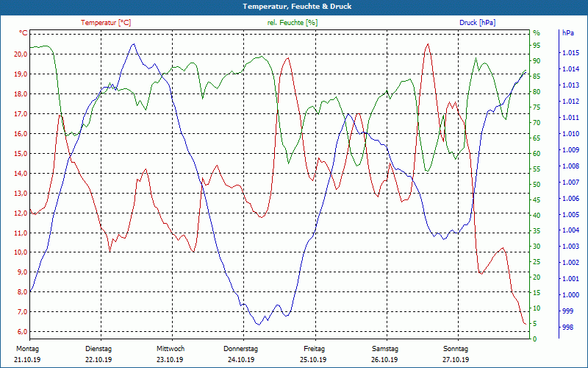The height and width of the screenshot is (368, 588).
Task: Click the 1.014 pressure axis value
Action: [x=571, y=69]
